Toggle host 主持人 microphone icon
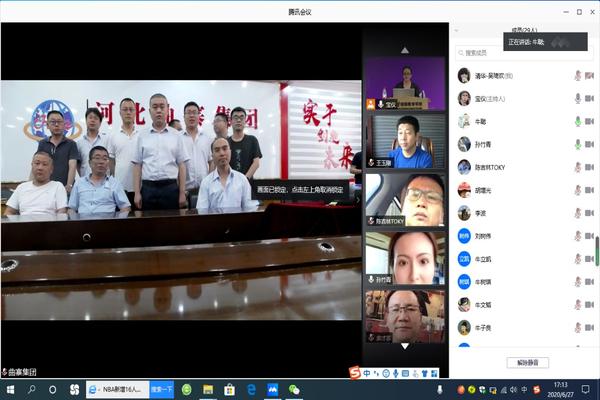 [x=578, y=99]
